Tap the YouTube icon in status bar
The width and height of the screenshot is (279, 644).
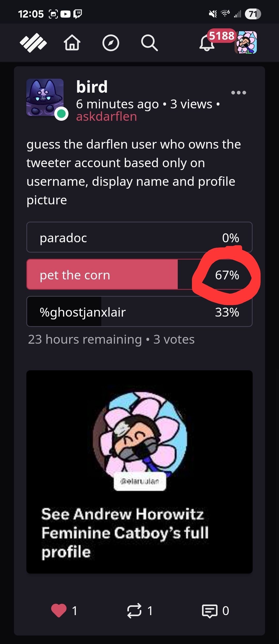click(x=65, y=14)
